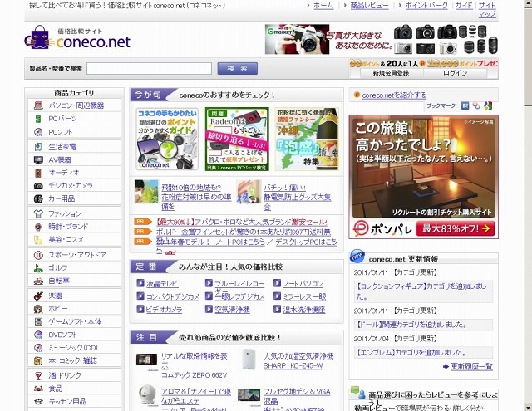Open 商品レビュー in top navigation
The image size is (532, 411).
369,6
